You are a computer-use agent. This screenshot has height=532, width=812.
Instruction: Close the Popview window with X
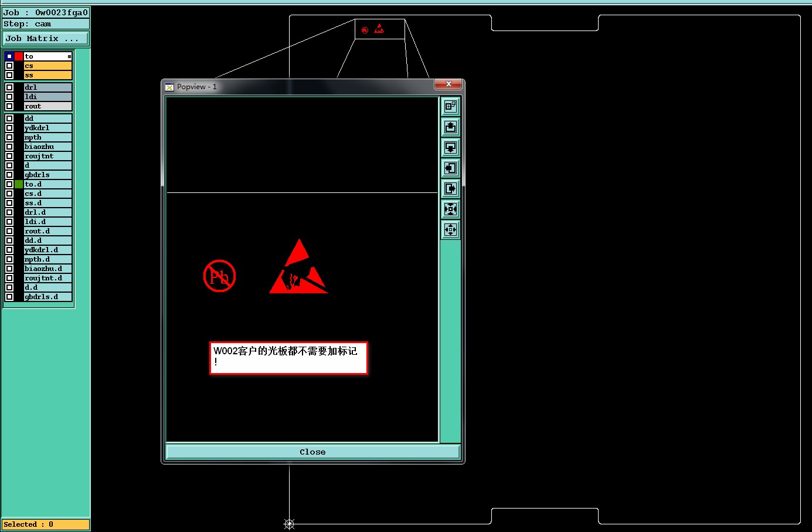coord(449,84)
